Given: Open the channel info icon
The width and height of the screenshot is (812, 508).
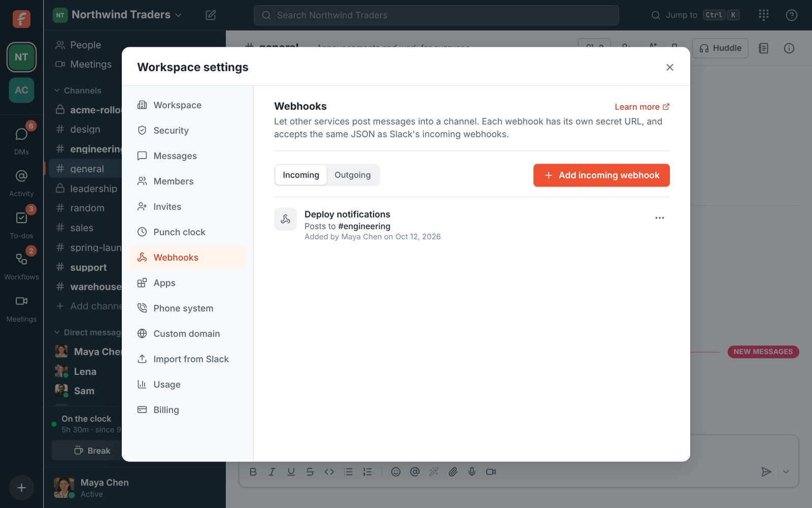Looking at the screenshot, I should pos(789,48).
